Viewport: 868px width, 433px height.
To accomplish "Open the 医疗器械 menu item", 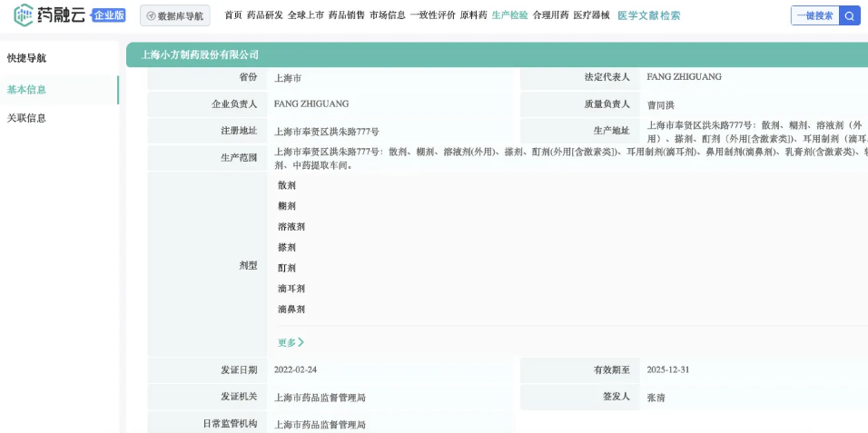I will [592, 15].
